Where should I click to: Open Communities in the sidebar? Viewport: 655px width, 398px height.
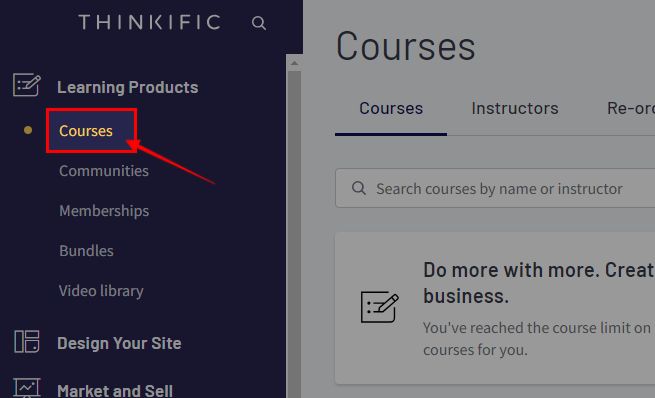104,171
